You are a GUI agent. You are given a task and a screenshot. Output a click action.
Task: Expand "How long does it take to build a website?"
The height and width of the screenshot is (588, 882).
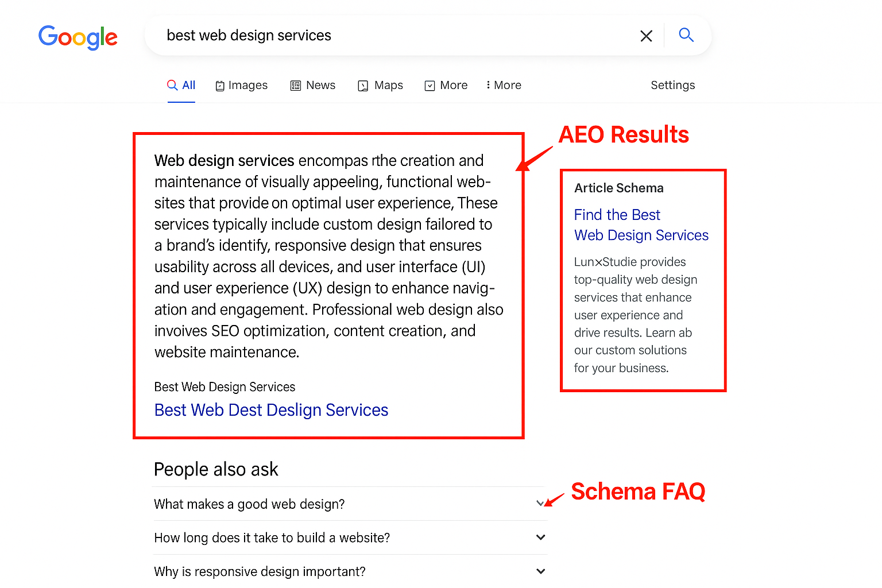pyautogui.click(x=350, y=537)
